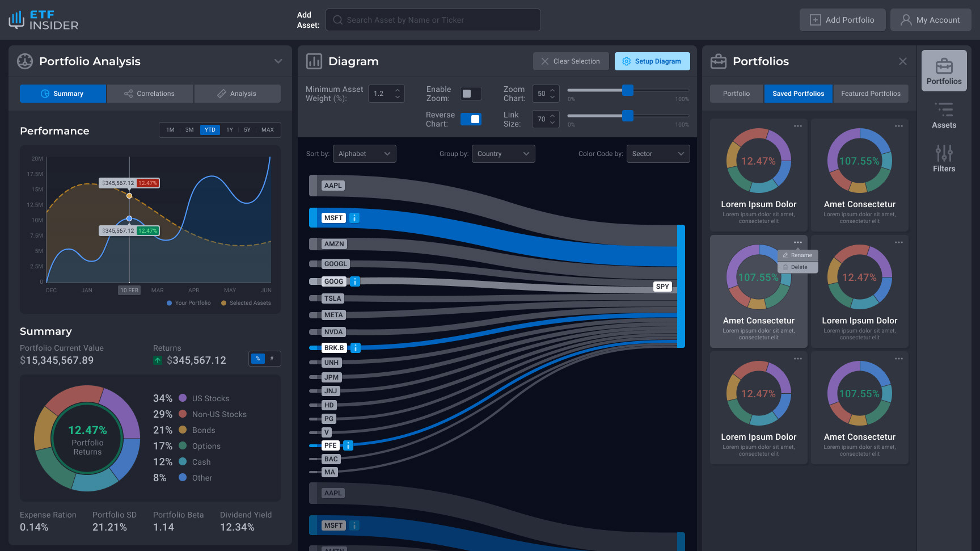The height and width of the screenshot is (551, 980).
Task: Increase Minimum Asset Weight value
Action: 398,90
